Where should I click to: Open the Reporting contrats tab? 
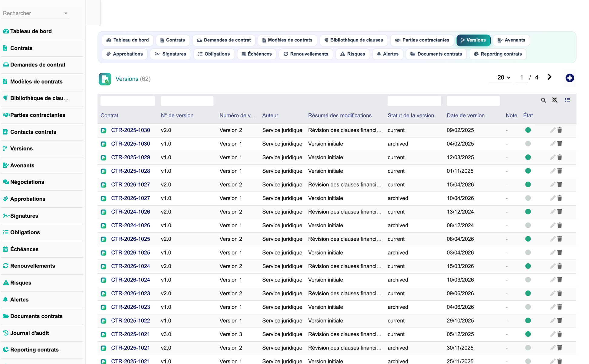[x=498, y=54]
